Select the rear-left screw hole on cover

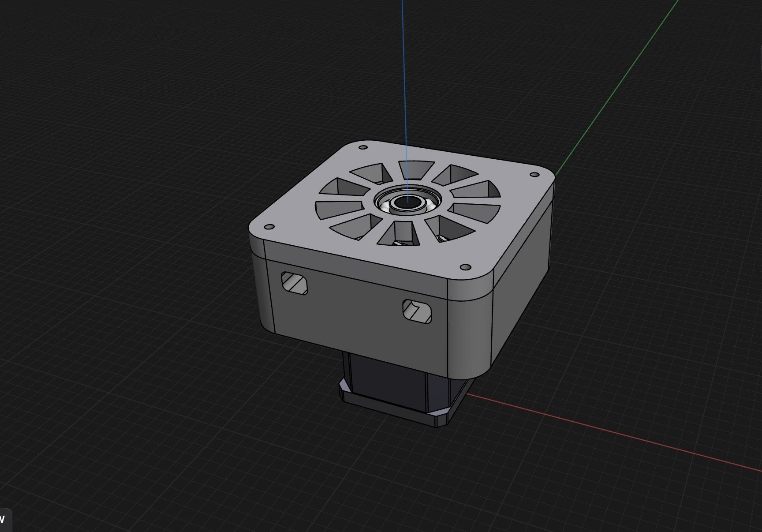(x=363, y=148)
